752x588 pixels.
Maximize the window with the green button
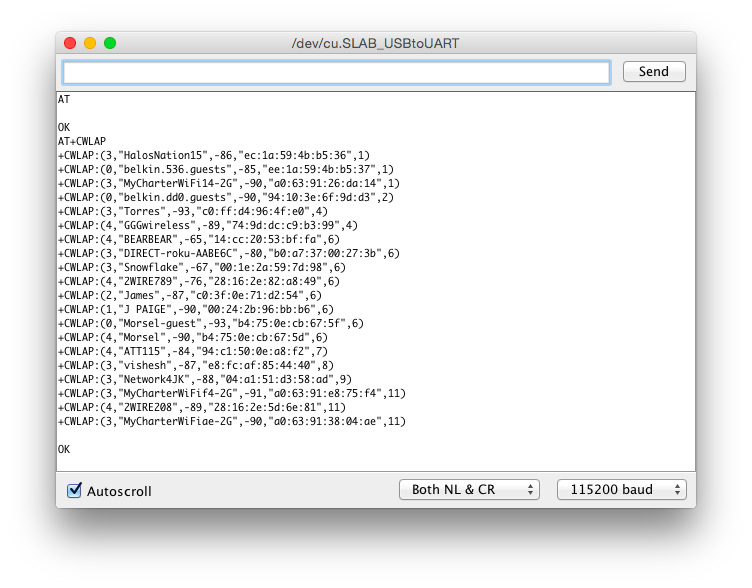click(110, 43)
